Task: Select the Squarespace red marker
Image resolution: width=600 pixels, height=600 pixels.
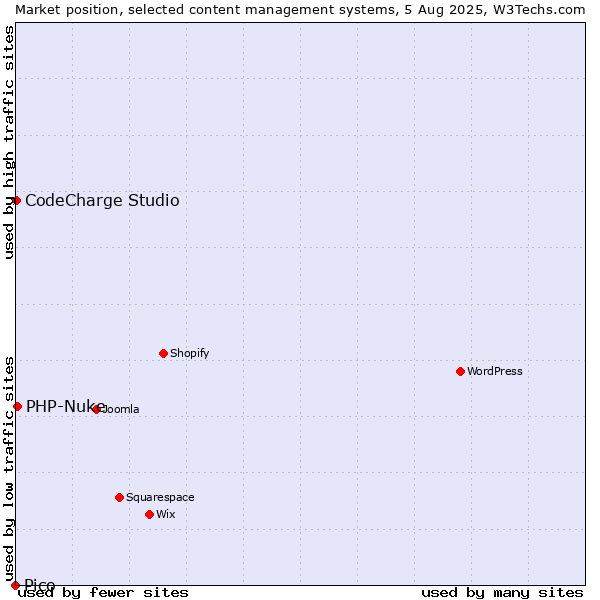Action: tap(119, 497)
